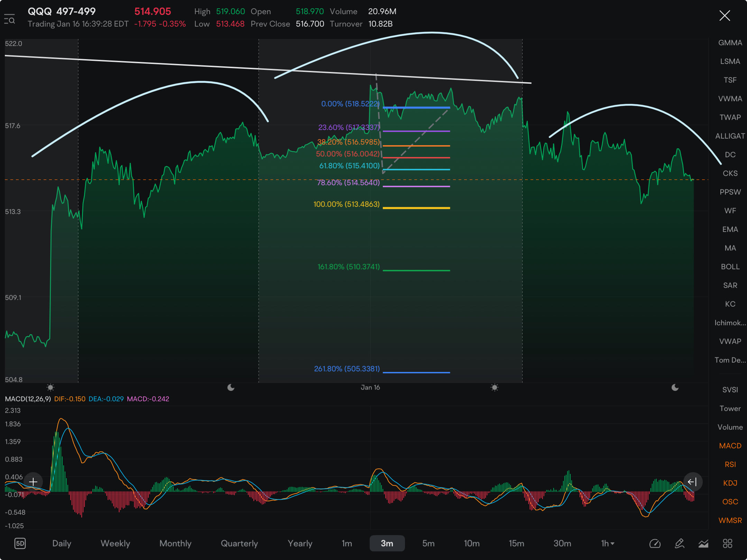Switch the chart type icon
Viewport: 747px width, 560px height.
pyautogui.click(x=703, y=543)
